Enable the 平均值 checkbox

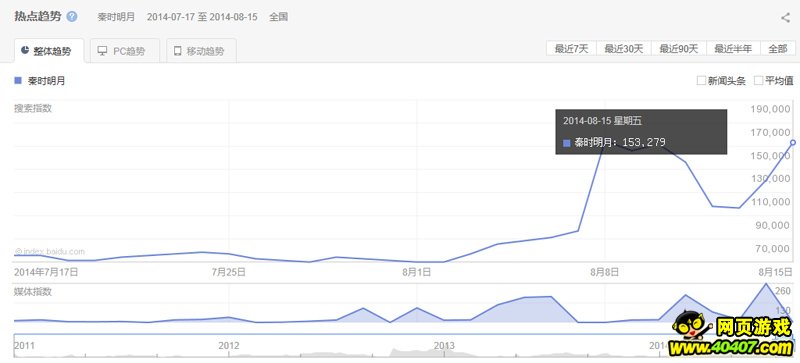758,81
